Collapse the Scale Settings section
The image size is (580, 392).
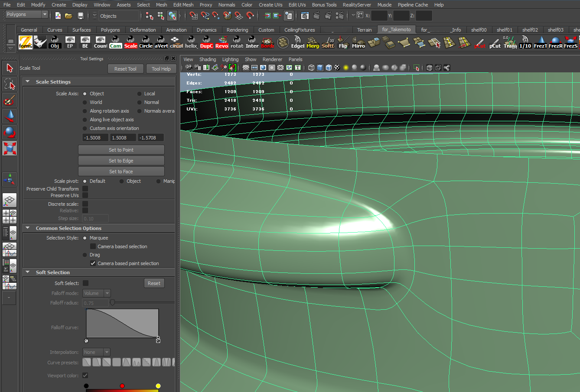(x=28, y=82)
